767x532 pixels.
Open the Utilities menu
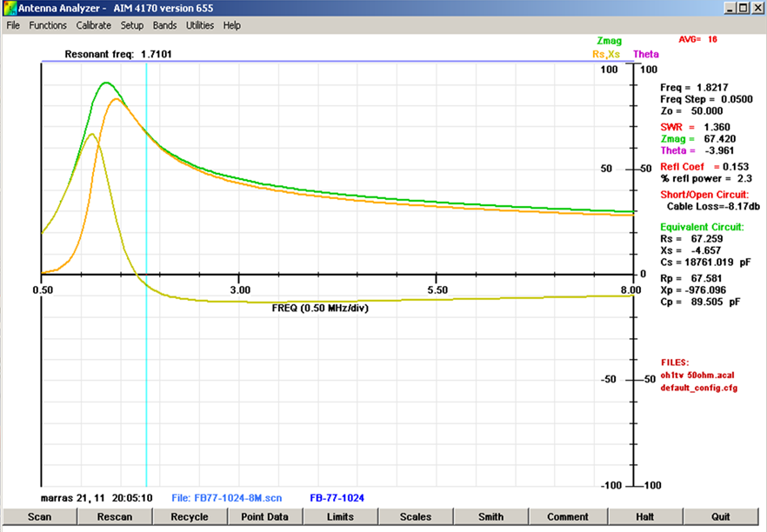tap(200, 25)
